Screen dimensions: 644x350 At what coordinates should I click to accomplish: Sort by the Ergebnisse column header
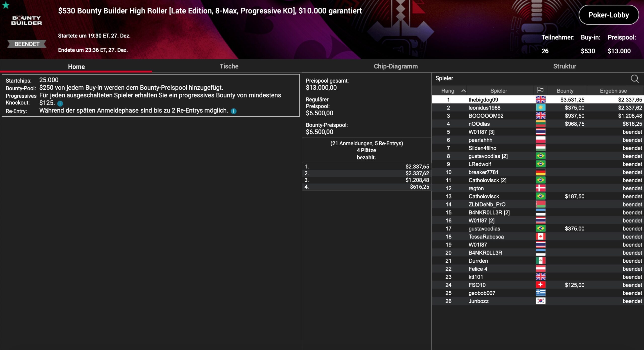[x=613, y=91]
